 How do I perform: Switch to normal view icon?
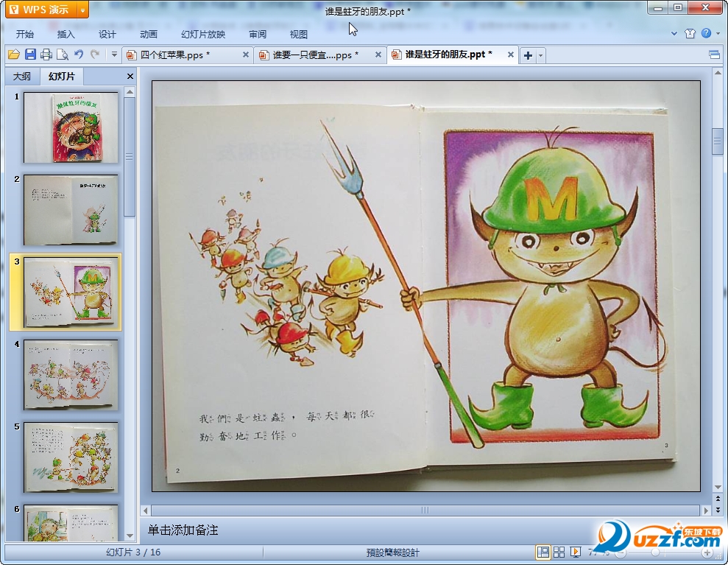coord(543,552)
